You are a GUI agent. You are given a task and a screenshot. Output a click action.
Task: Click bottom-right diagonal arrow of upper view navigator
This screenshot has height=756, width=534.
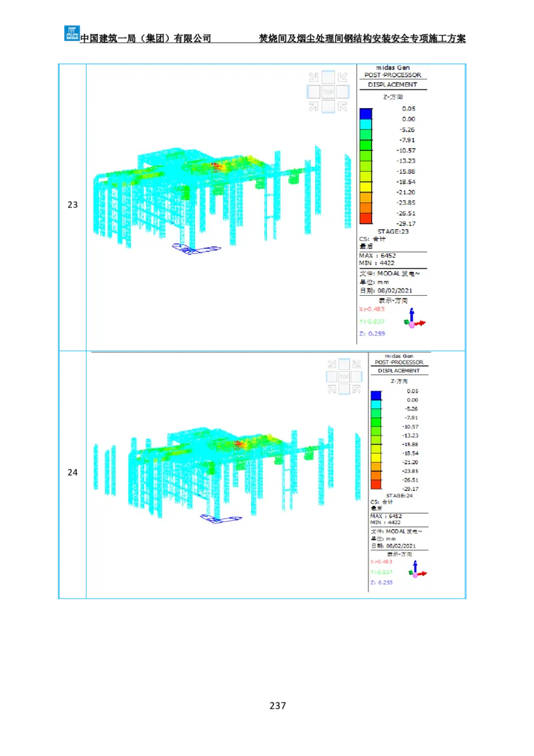coord(342,106)
